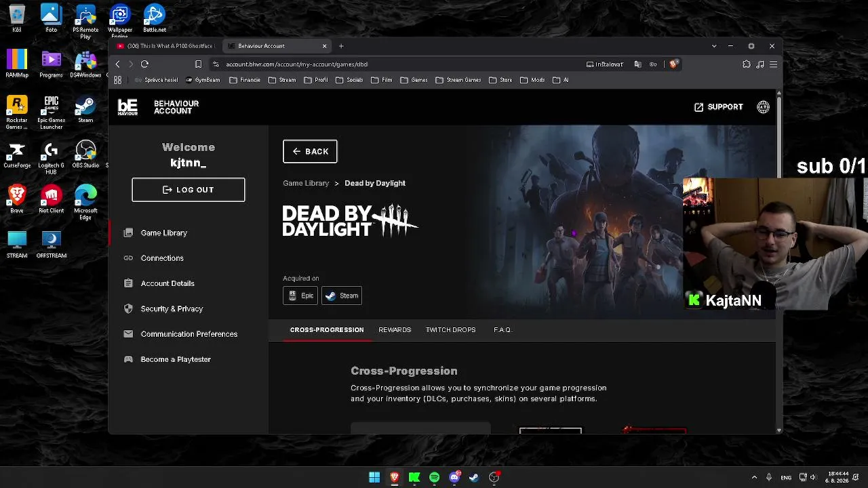Open the Správca hesiel bookmark
Viewport: 868px width, 488px height.
[x=156, y=80]
